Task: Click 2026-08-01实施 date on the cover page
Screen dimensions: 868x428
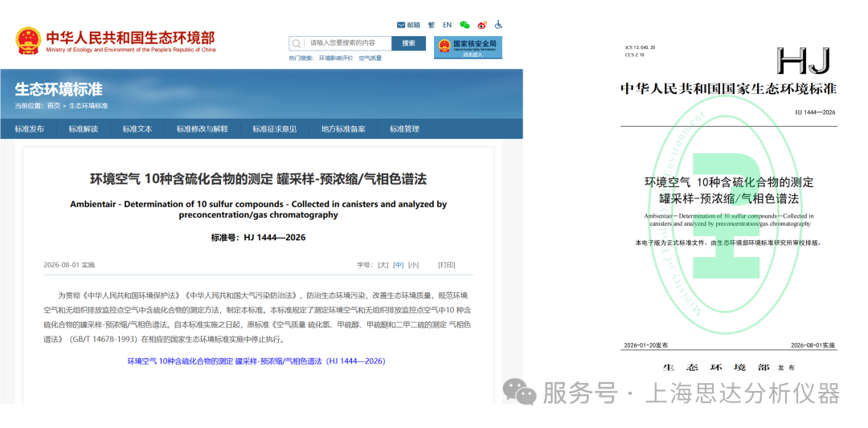Action: [813, 345]
